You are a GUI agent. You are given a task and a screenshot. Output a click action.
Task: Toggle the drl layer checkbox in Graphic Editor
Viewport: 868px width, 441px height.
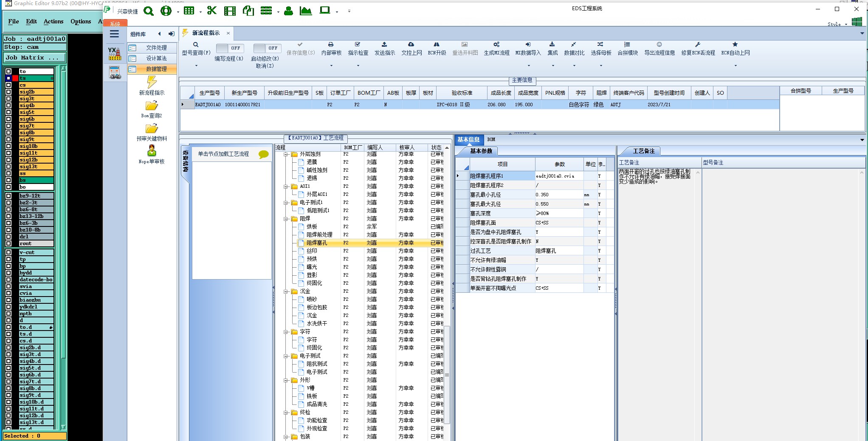[8, 237]
